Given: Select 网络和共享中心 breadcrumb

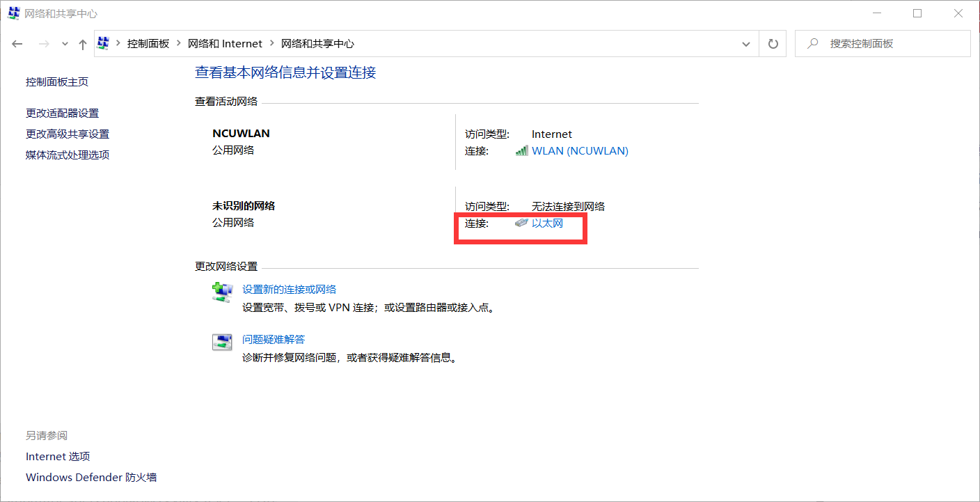Looking at the screenshot, I should tap(317, 43).
